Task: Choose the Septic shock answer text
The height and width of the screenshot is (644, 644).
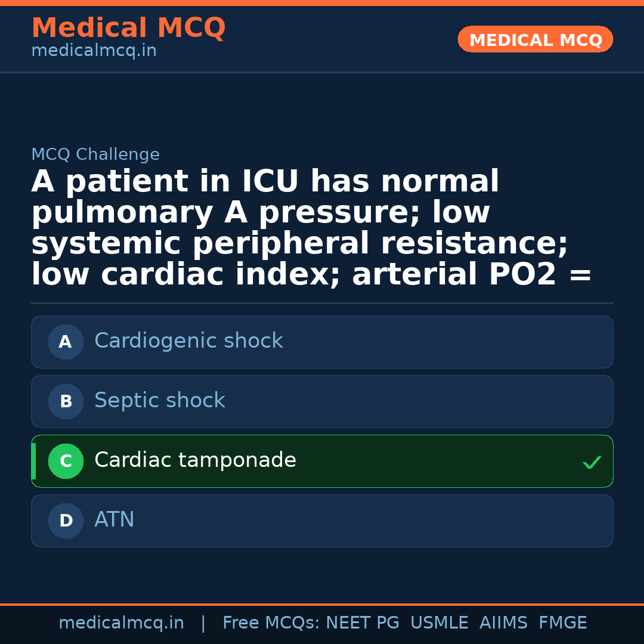Action: point(160,401)
